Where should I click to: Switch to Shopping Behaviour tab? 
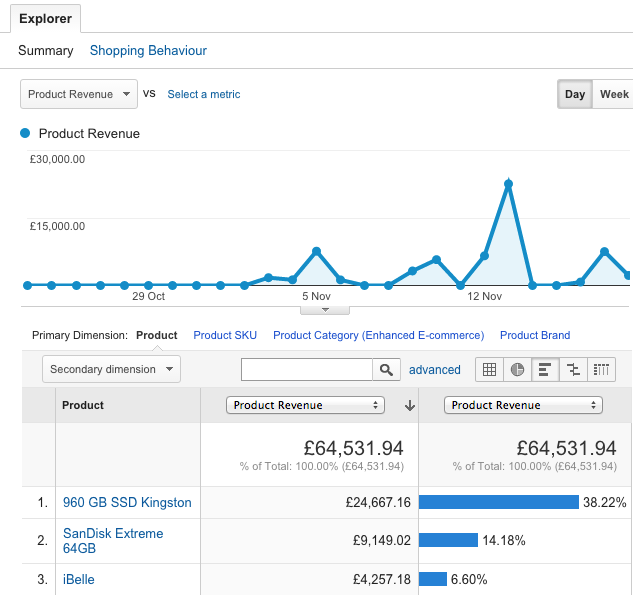pos(148,51)
